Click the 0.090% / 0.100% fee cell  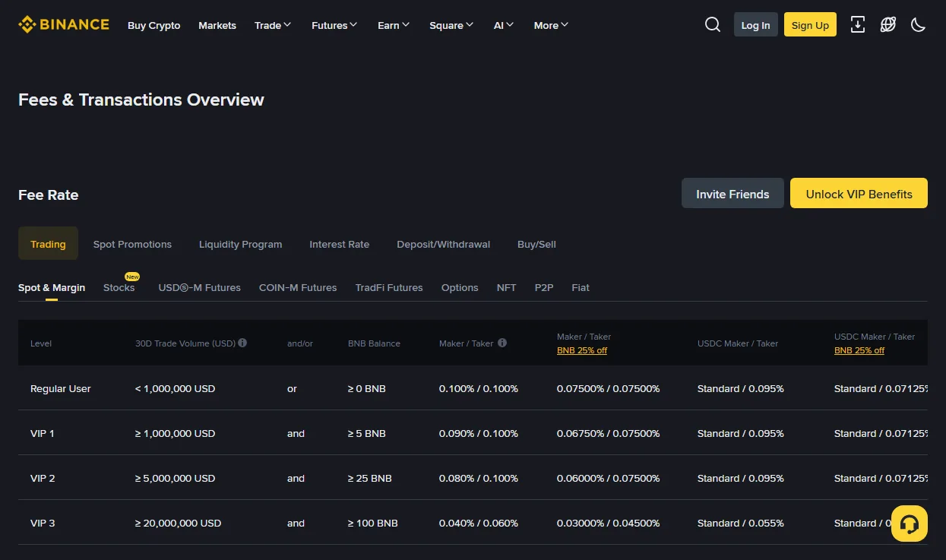click(479, 433)
